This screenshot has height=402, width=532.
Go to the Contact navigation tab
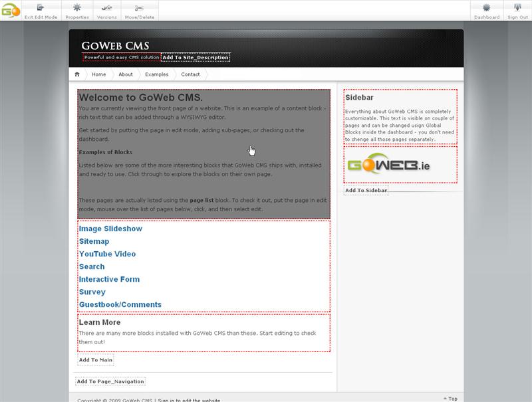(x=190, y=74)
